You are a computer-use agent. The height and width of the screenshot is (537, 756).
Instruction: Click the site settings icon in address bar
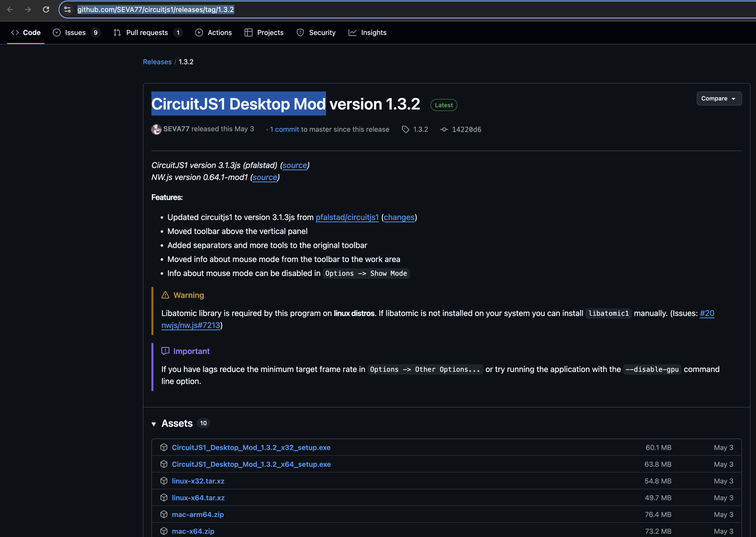tap(67, 9)
